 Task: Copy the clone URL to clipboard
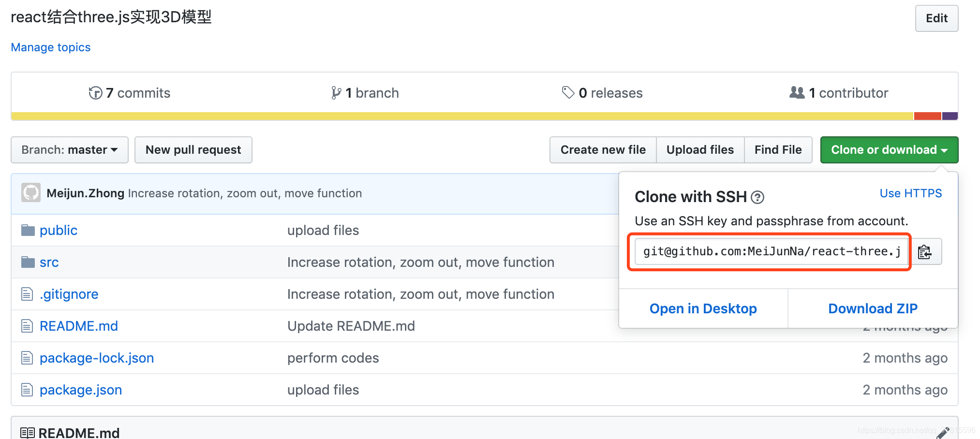point(925,252)
